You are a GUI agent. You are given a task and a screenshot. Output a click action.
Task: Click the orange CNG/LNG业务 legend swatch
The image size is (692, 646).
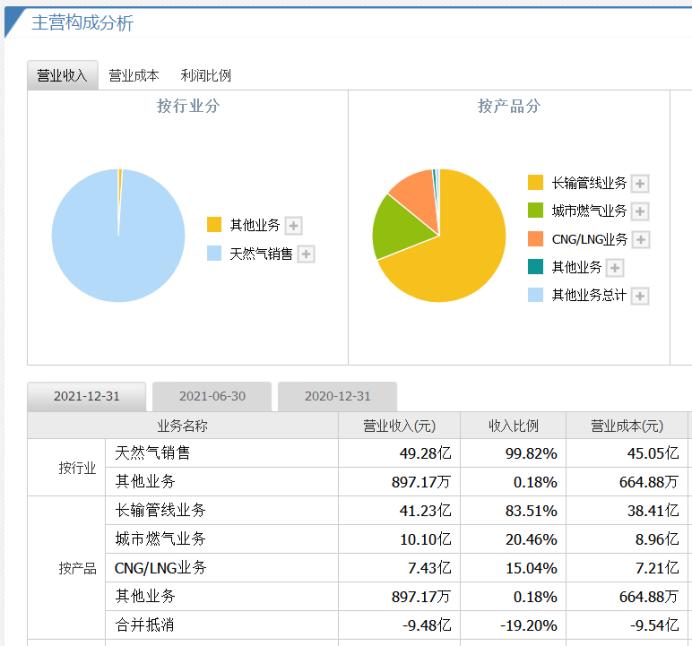[535, 239]
